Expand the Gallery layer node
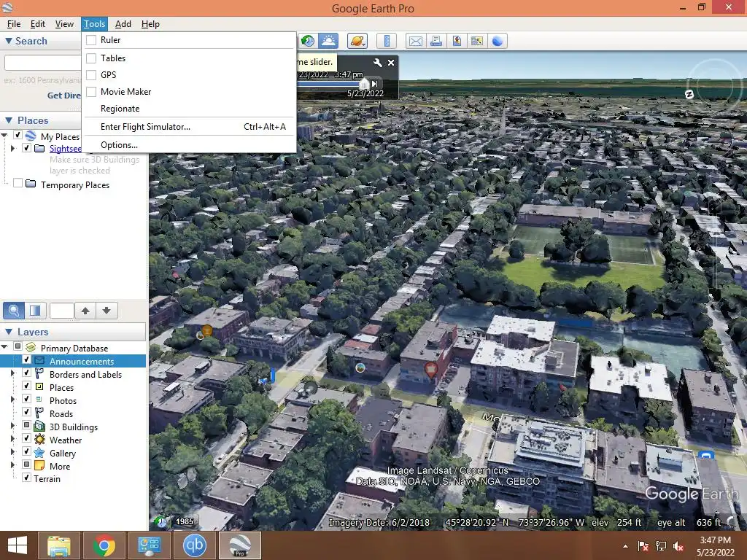 click(x=13, y=452)
